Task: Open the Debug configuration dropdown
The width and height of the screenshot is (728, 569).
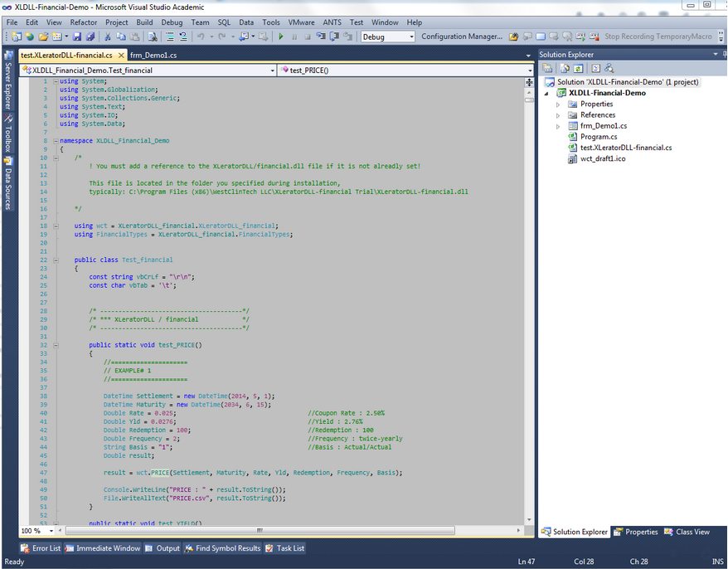Action: coord(411,36)
